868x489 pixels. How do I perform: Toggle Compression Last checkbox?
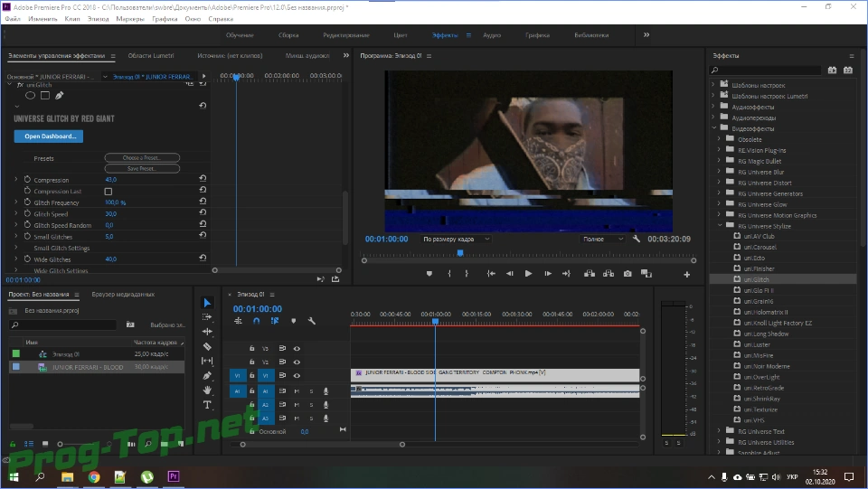[108, 192]
